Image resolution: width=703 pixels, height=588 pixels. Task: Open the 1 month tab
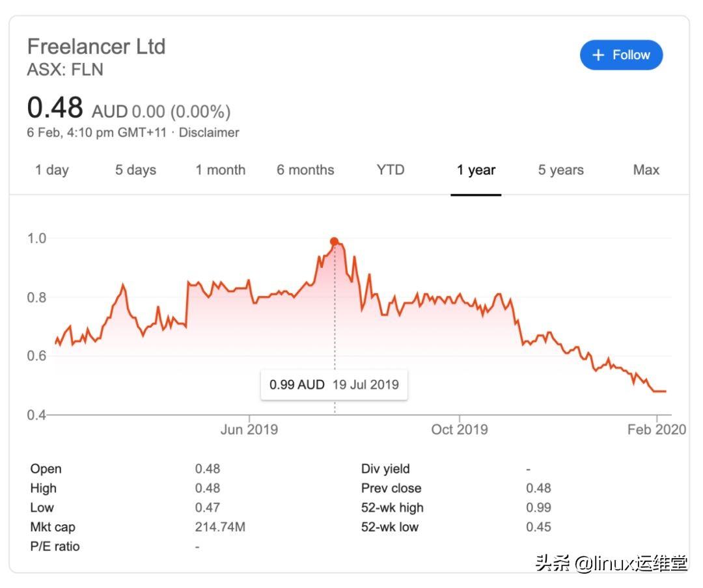tap(220, 170)
